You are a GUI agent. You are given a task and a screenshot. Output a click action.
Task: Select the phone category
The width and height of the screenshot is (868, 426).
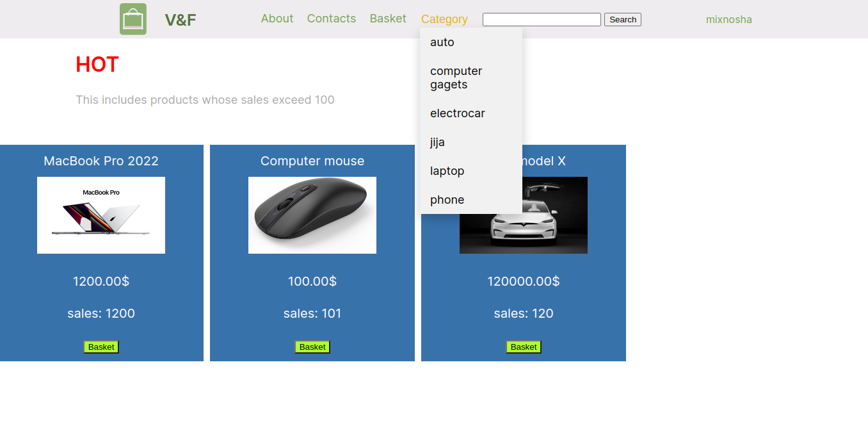[471, 200]
